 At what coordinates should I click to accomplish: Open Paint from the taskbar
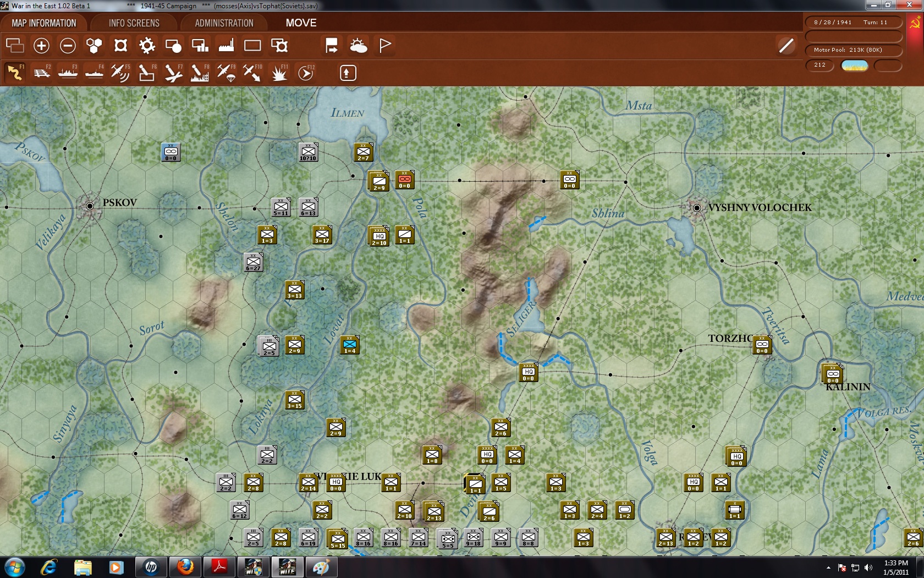click(321, 567)
